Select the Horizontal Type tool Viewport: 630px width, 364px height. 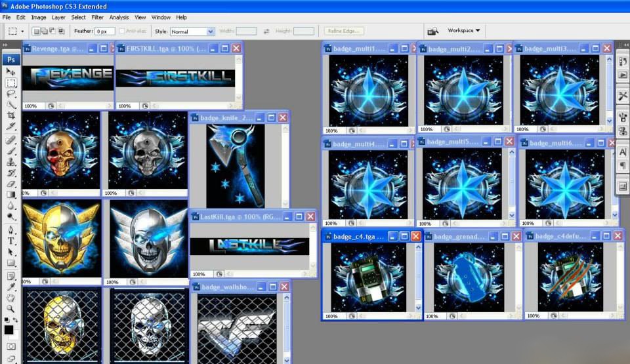[x=11, y=241]
